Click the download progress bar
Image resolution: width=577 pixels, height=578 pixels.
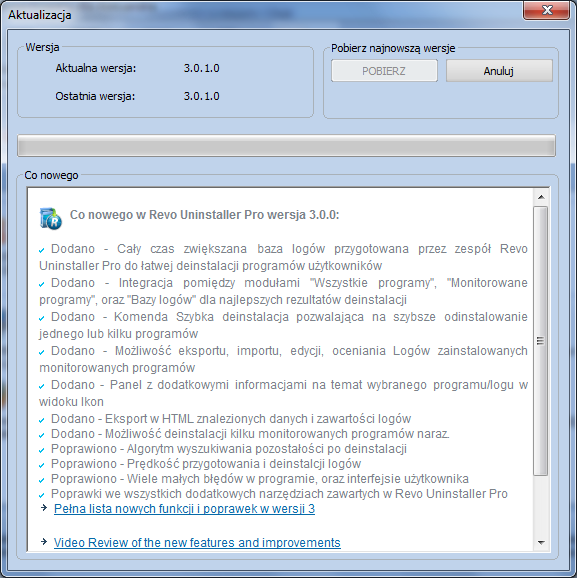click(286, 146)
